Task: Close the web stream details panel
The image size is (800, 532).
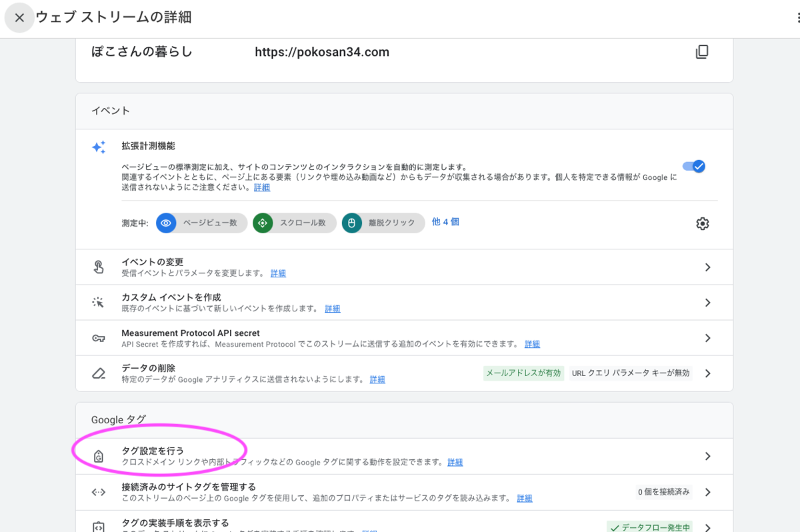Action: (x=19, y=18)
